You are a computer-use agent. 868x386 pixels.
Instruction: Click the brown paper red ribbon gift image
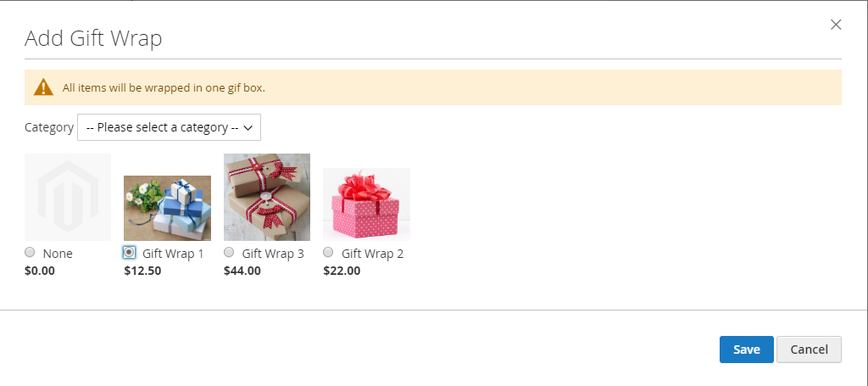pos(267,197)
